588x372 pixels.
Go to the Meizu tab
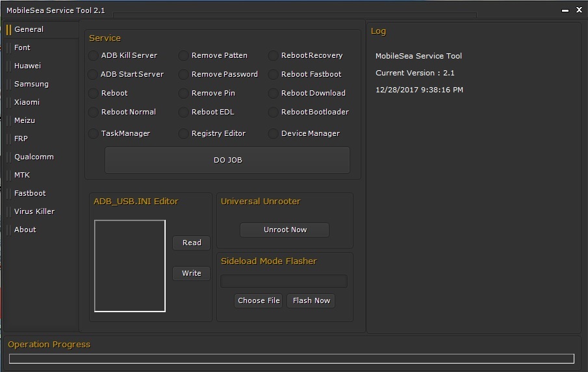pyautogui.click(x=41, y=120)
